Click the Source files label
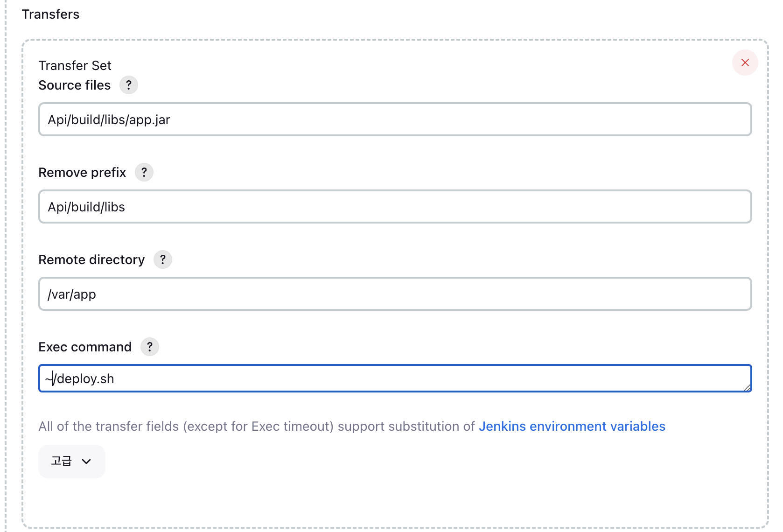The width and height of the screenshot is (783, 532). tap(75, 85)
